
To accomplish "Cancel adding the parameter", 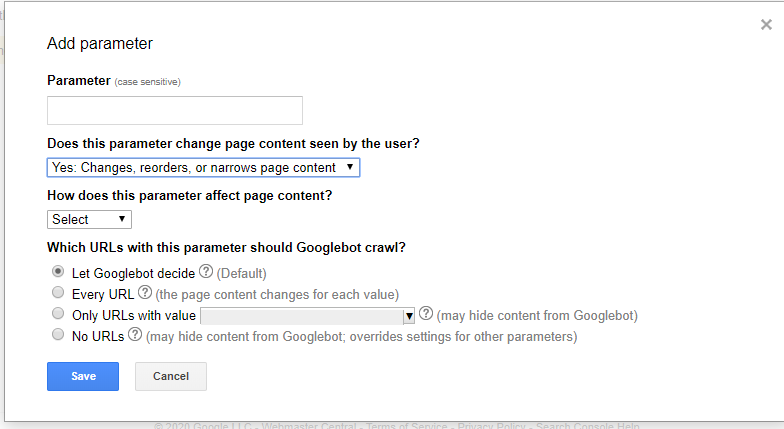I will click(x=170, y=376).
